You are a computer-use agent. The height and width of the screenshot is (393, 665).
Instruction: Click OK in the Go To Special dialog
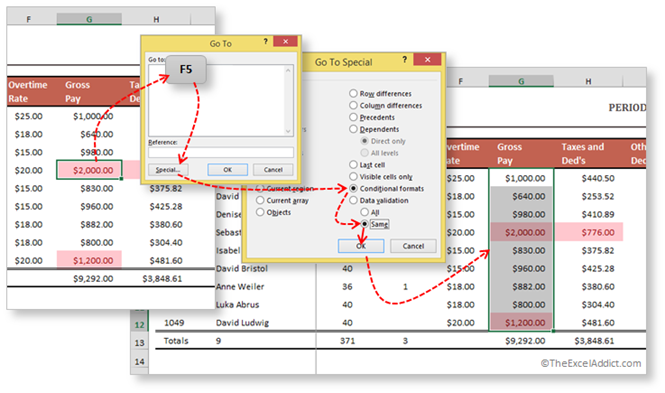point(361,246)
